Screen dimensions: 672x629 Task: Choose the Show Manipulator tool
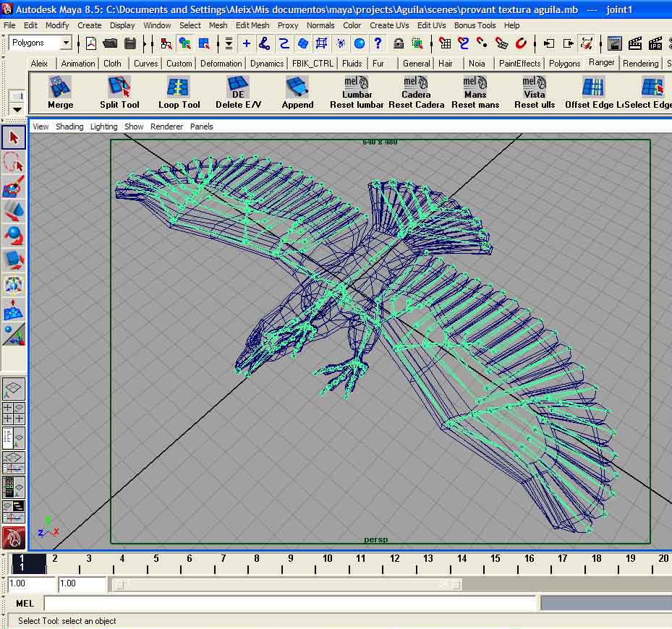tap(14, 335)
